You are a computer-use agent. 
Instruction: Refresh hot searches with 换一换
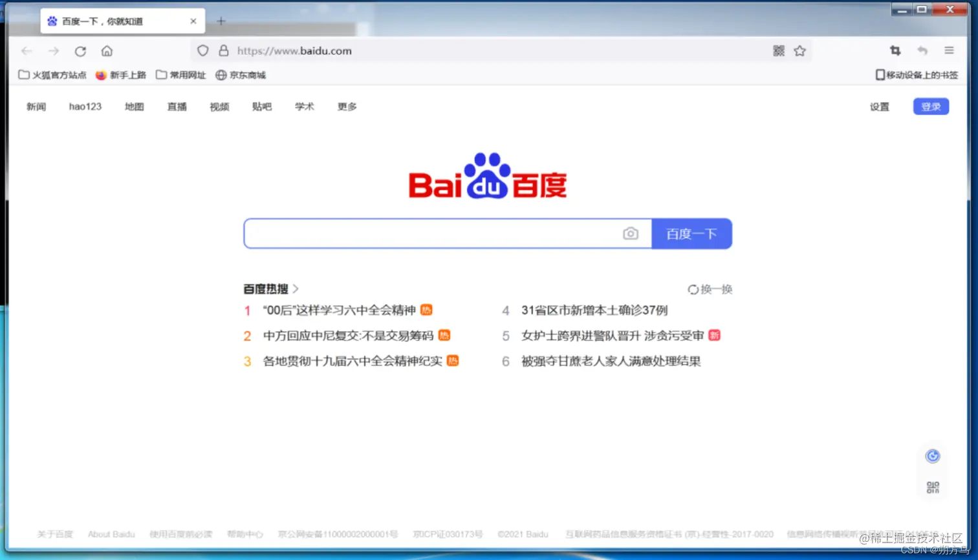pyautogui.click(x=710, y=289)
